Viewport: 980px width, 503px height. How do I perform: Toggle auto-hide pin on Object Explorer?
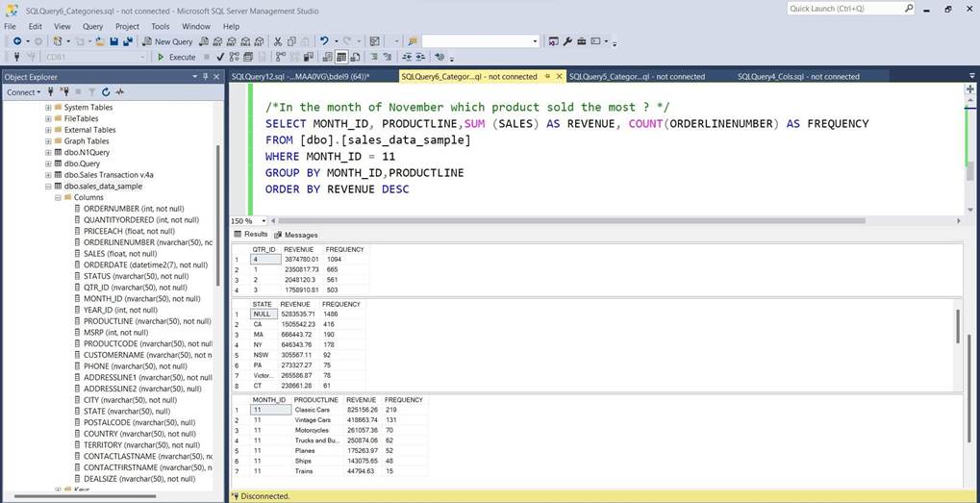(x=205, y=77)
